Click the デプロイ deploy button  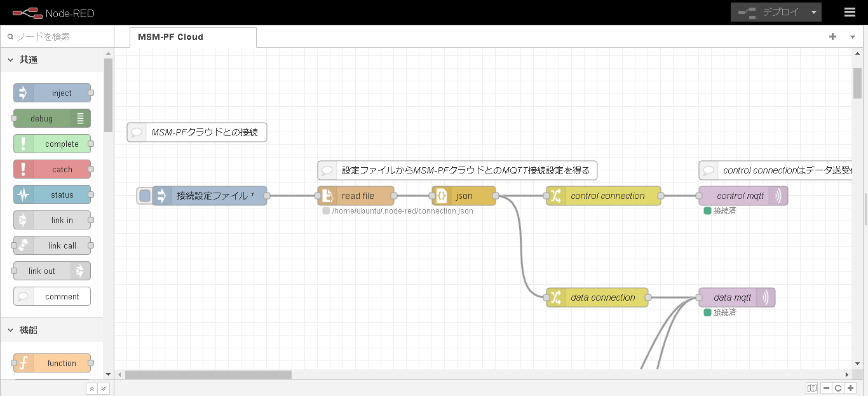click(x=769, y=12)
